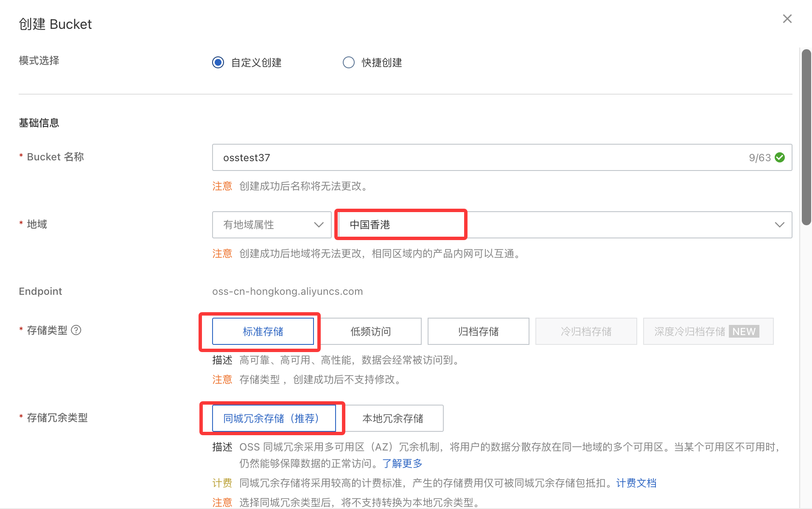Open the 计费文档 link
This screenshot has width=812, height=509.
click(x=636, y=483)
